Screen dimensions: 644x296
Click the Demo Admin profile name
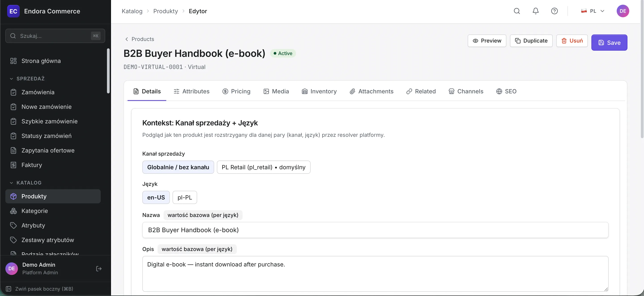point(39,265)
